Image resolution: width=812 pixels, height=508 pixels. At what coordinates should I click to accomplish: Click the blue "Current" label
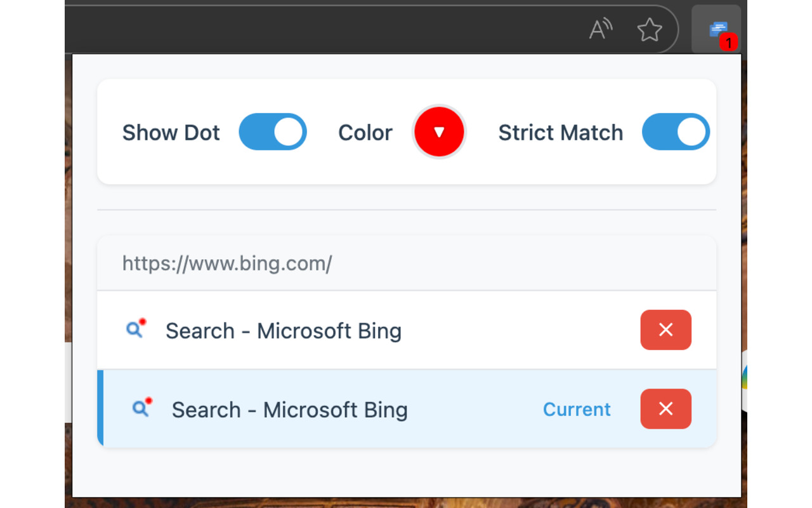click(577, 410)
